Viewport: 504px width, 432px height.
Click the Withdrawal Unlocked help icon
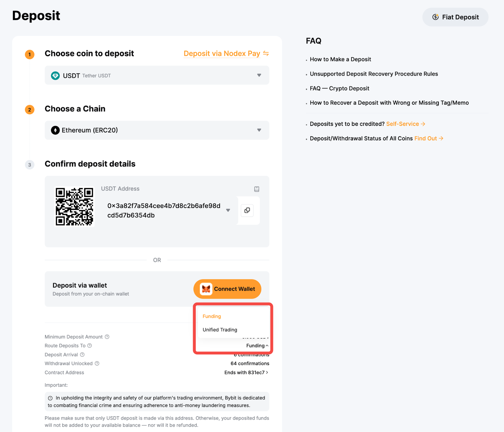coord(97,363)
